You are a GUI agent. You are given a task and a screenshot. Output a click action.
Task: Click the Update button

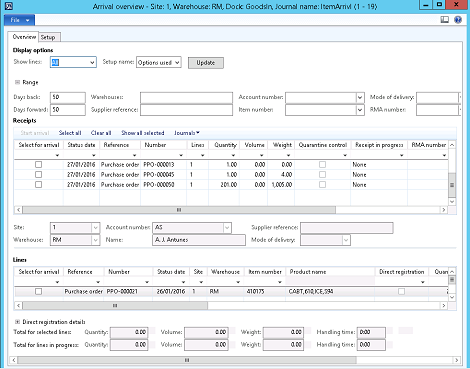(206, 63)
